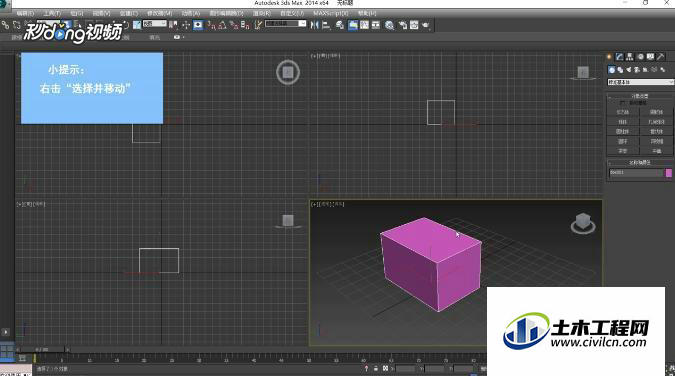Viewport: 675px width, 376px height.
Task: Open the 修改器(M) menu
Action: click(159, 13)
